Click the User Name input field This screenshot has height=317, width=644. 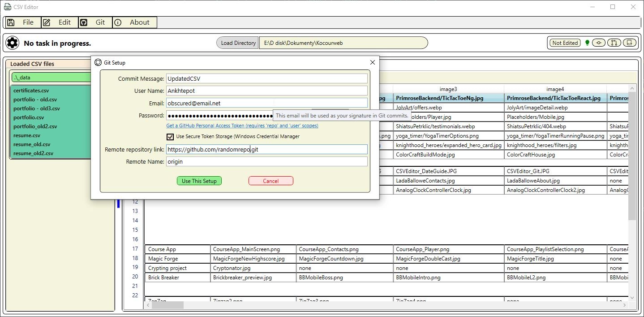point(267,91)
